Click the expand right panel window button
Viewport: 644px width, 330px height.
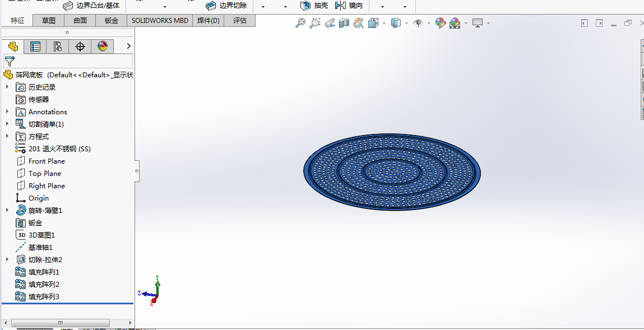point(599,23)
